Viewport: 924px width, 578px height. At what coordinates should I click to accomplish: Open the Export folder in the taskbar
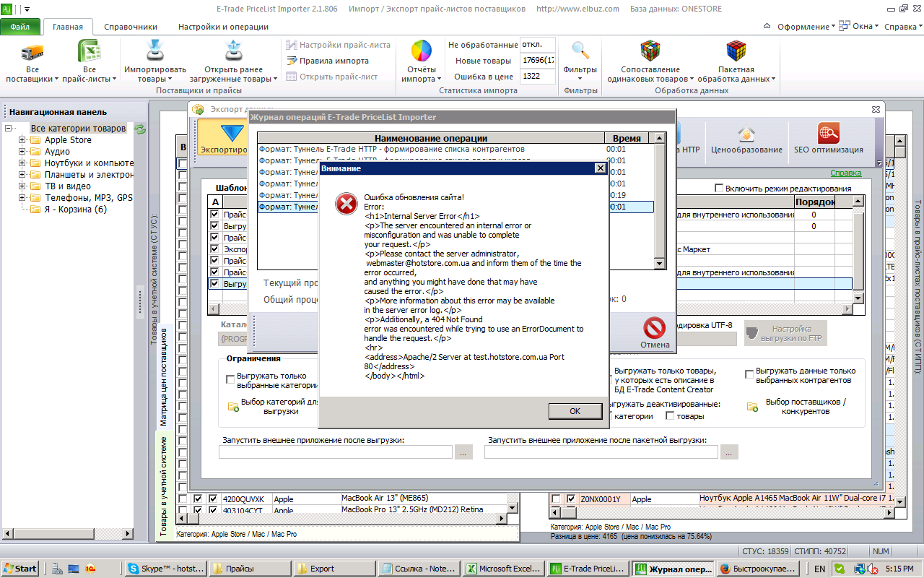pyautogui.click(x=334, y=569)
